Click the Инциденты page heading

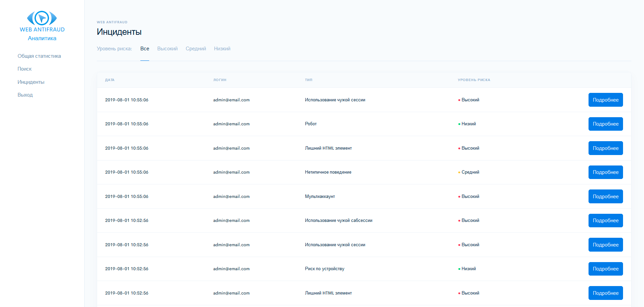(x=119, y=32)
